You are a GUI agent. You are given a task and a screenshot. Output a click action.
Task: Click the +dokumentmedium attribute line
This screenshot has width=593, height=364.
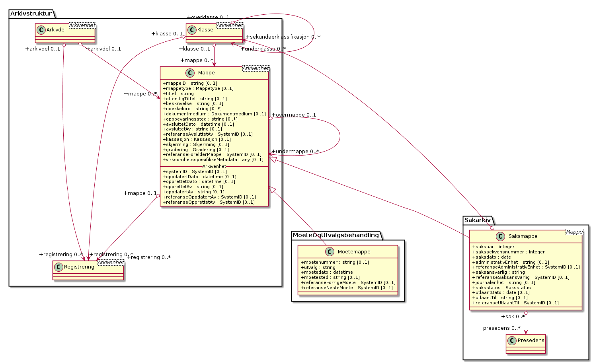tap(214, 114)
